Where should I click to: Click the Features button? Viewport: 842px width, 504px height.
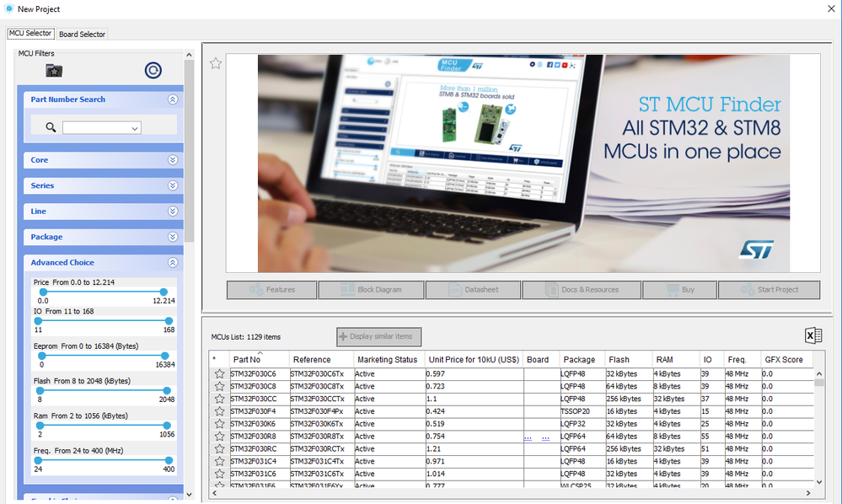(271, 290)
